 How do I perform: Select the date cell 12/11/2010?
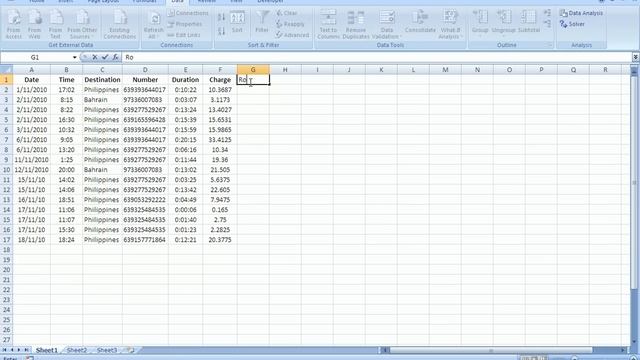point(31,170)
